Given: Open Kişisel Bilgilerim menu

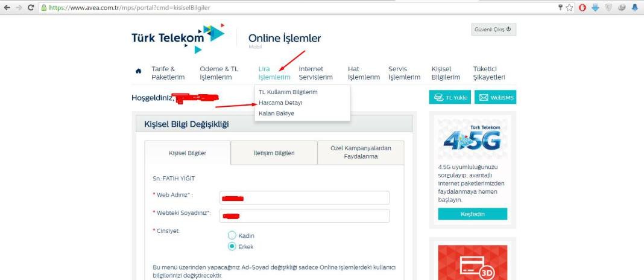Looking at the screenshot, I should coord(446,73).
